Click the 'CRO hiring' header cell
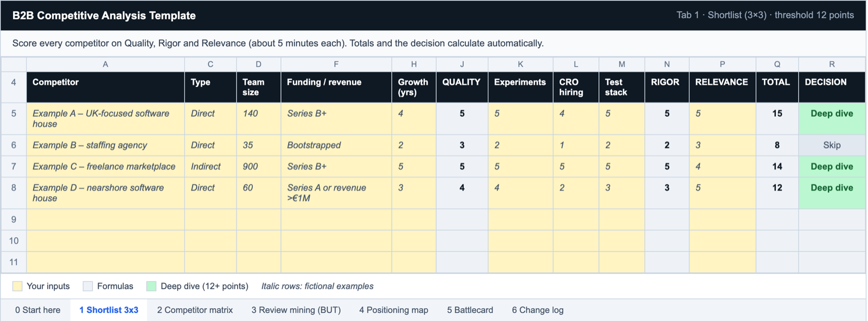The image size is (868, 321). click(x=576, y=87)
